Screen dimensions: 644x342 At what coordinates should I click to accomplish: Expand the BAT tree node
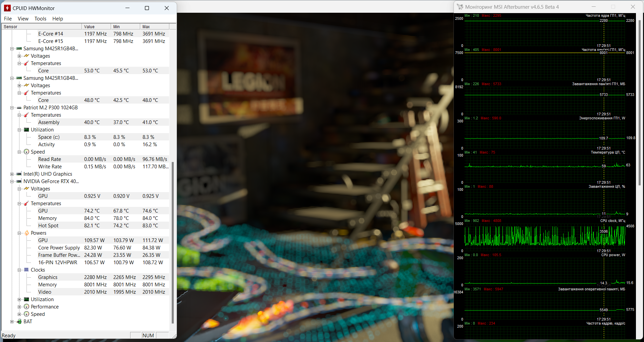click(12, 322)
